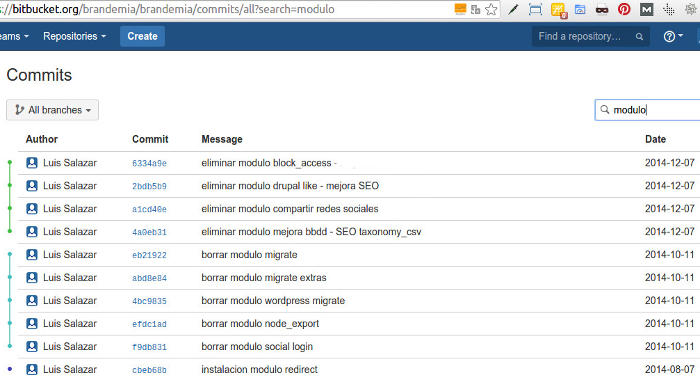Click the yellow notes extension icon with badge
This screenshot has height=380, width=700.
(x=558, y=10)
